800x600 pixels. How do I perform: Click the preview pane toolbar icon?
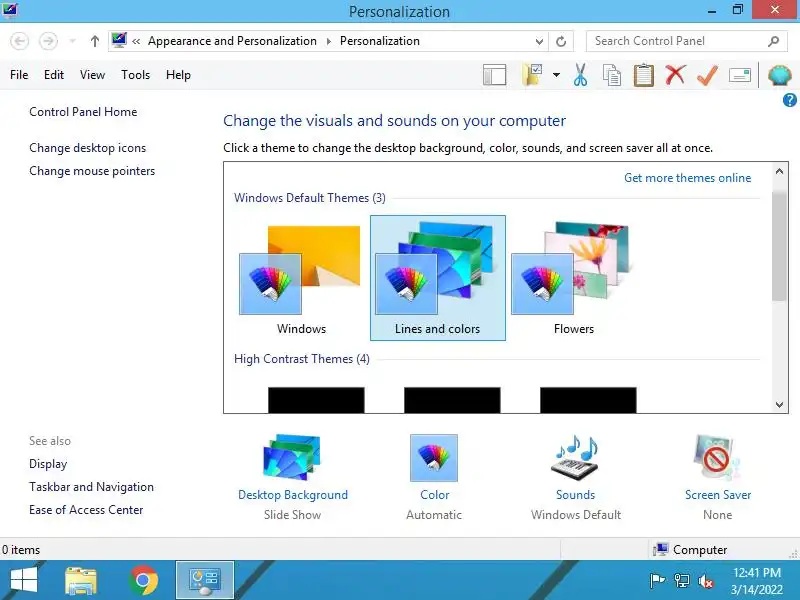(494, 75)
